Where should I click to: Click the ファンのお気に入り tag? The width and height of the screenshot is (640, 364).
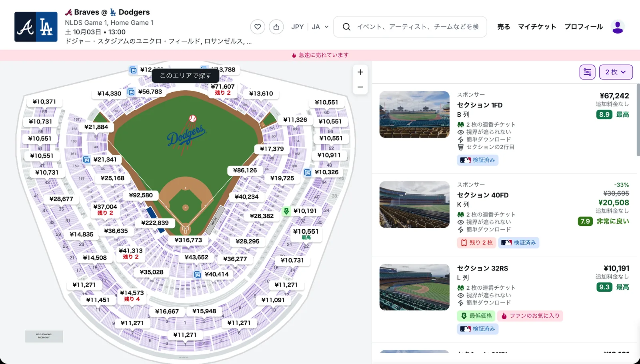click(x=530, y=316)
